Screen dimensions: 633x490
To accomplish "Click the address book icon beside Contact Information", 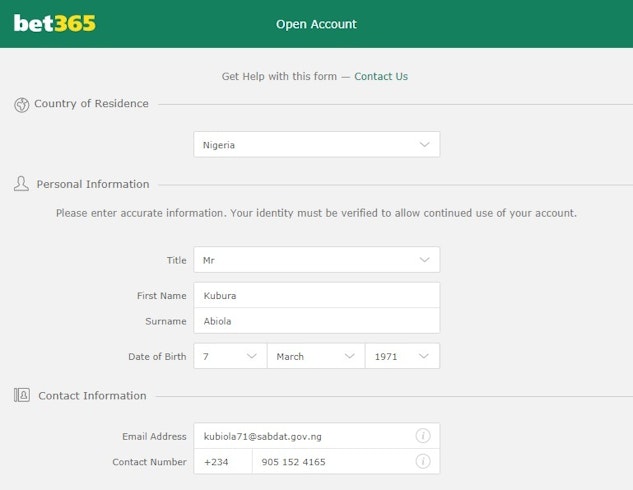I will (21, 395).
